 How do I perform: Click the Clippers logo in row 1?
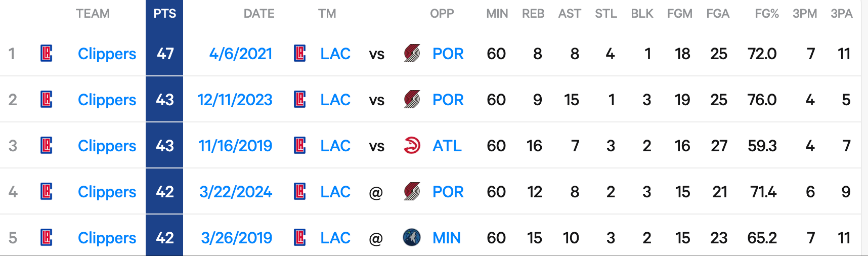47,53
